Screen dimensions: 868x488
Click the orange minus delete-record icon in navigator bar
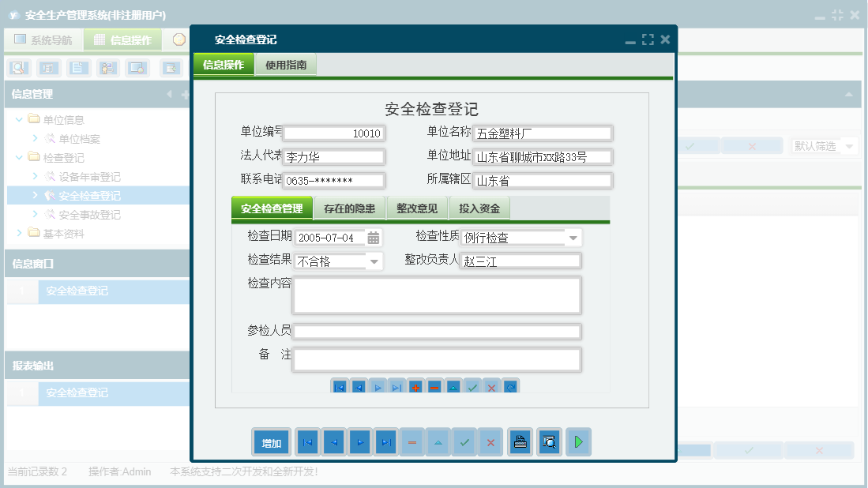(434, 387)
